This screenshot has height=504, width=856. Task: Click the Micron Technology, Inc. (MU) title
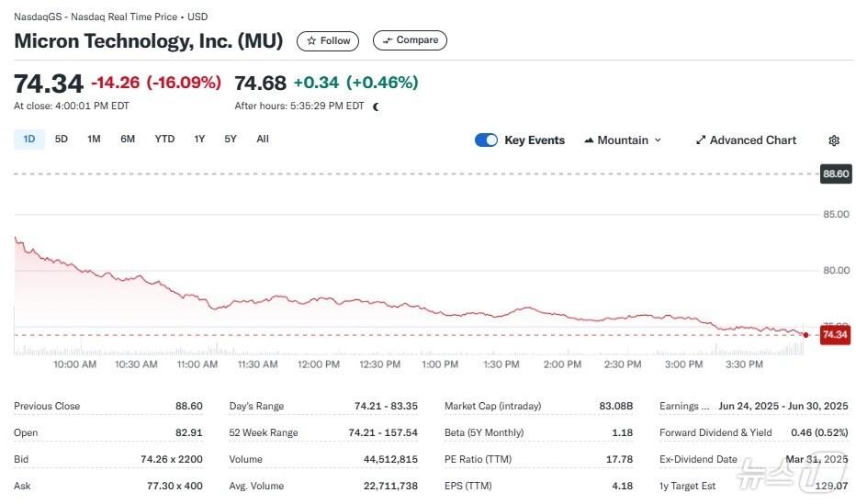(x=148, y=41)
